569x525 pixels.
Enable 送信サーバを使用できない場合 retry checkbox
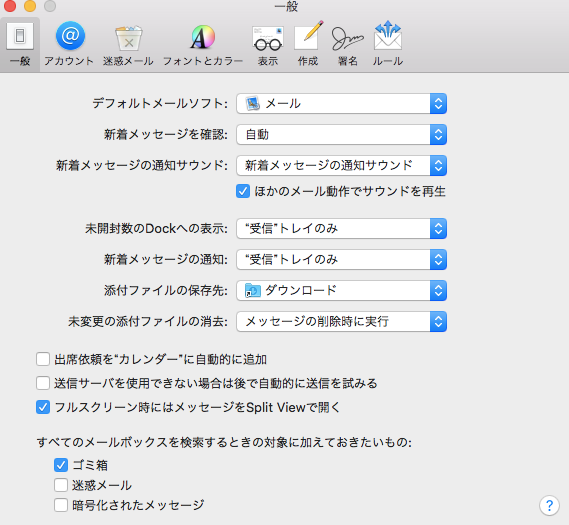point(43,383)
